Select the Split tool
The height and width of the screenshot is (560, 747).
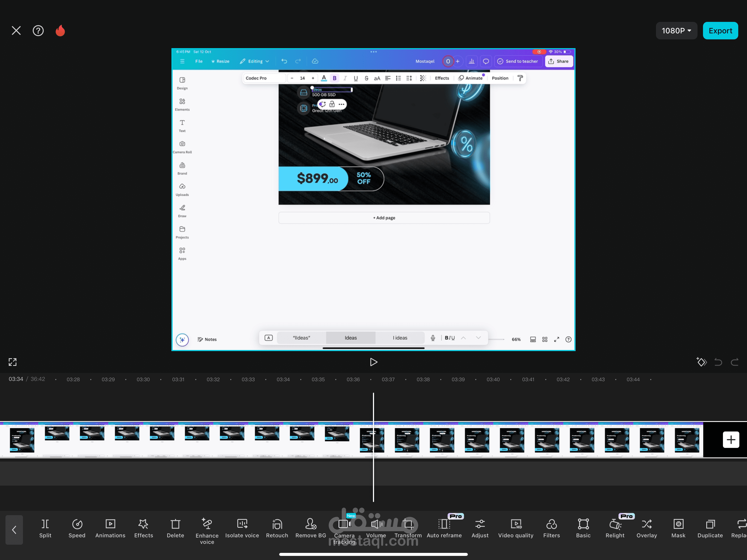45,528
